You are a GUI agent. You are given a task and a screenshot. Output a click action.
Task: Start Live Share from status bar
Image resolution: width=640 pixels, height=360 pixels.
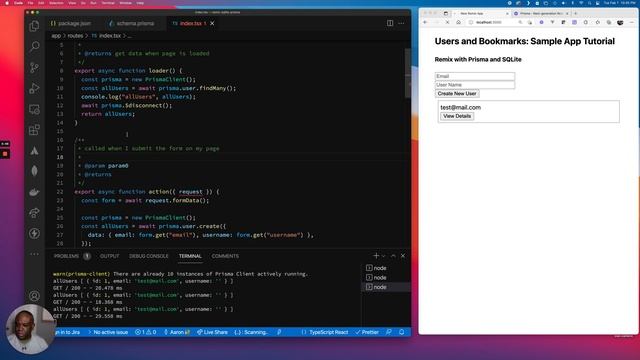212,332
